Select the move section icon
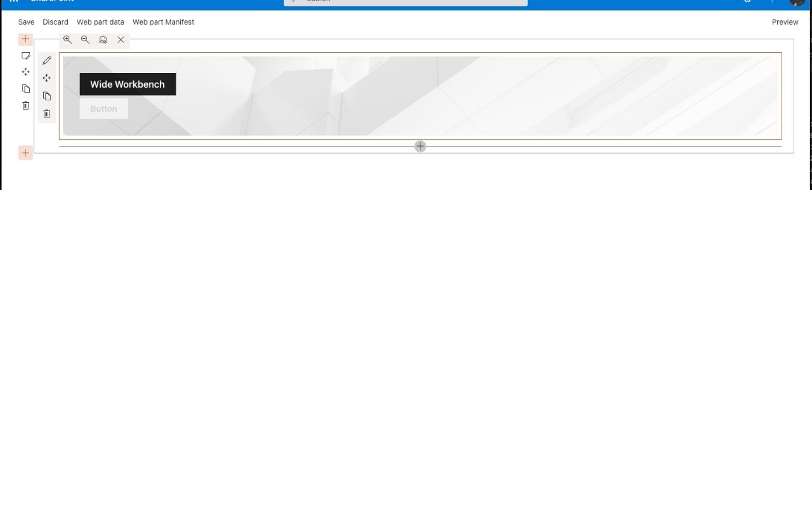Screen dimensions: 812x508 [x=26, y=72]
